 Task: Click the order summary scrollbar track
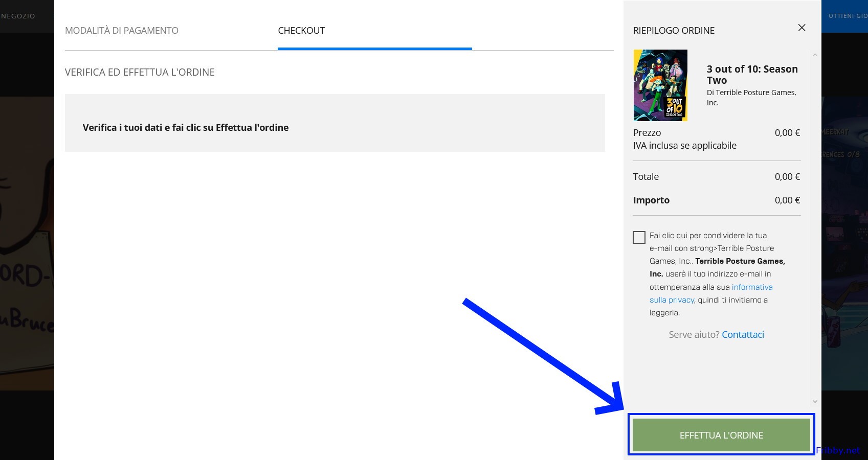tap(815, 230)
